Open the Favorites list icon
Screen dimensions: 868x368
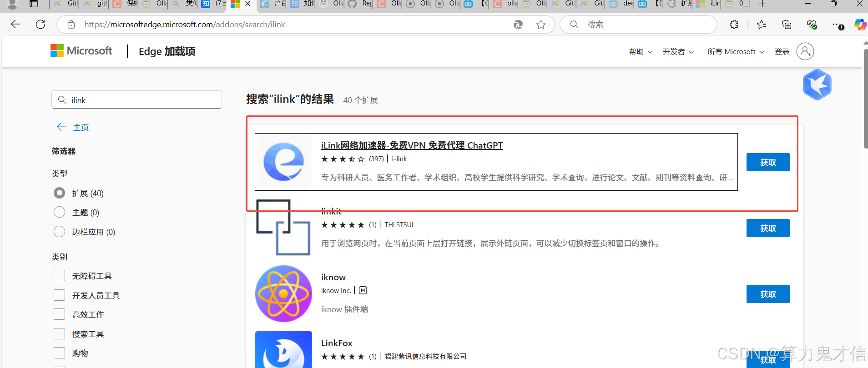click(x=762, y=25)
